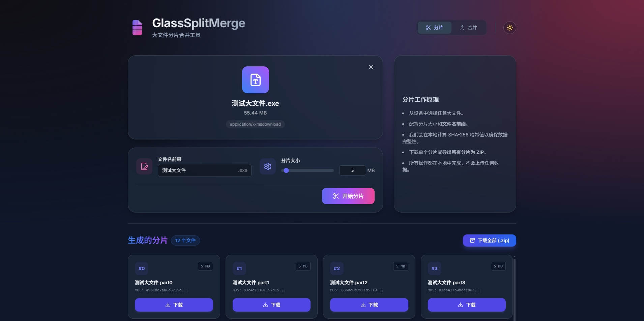Click the 55.44 MB file size text
The height and width of the screenshot is (321, 644).
tap(255, 113)
